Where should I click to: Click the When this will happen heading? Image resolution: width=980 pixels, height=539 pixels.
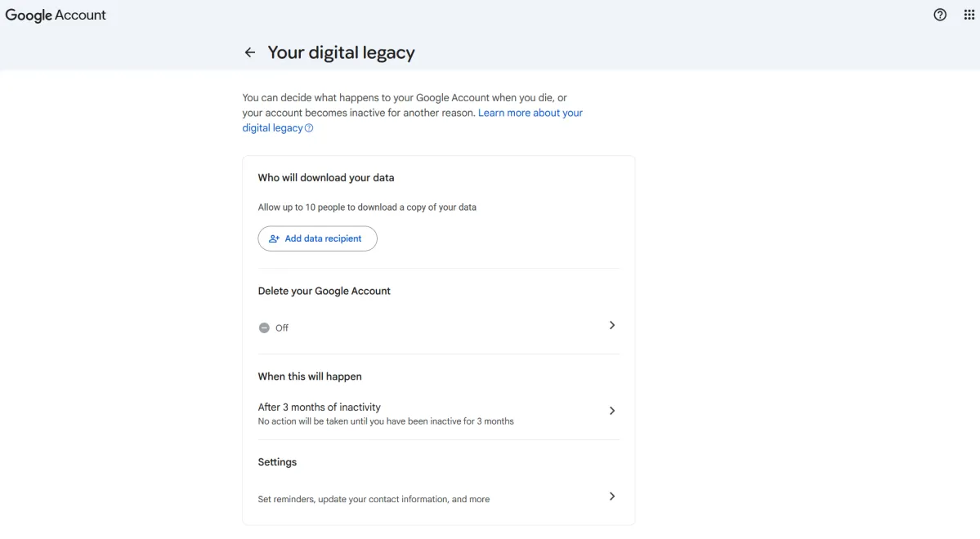tap(310, 376)
